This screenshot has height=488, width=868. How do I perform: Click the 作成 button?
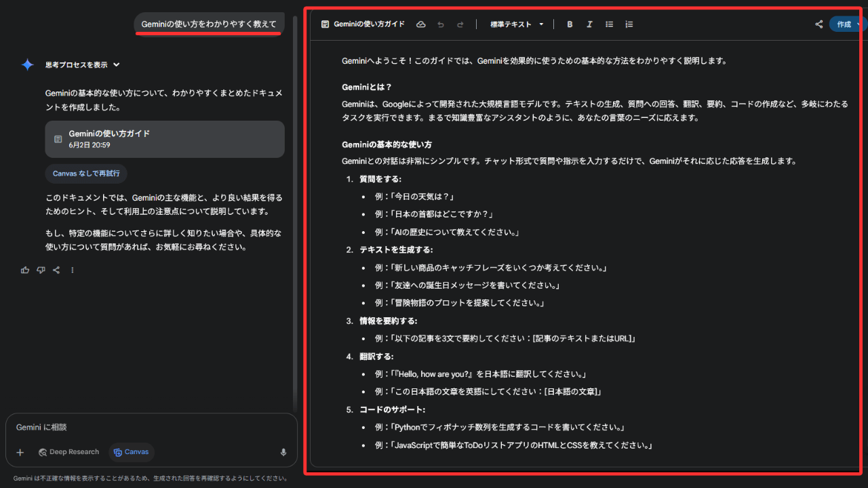[x=846, y=24]
